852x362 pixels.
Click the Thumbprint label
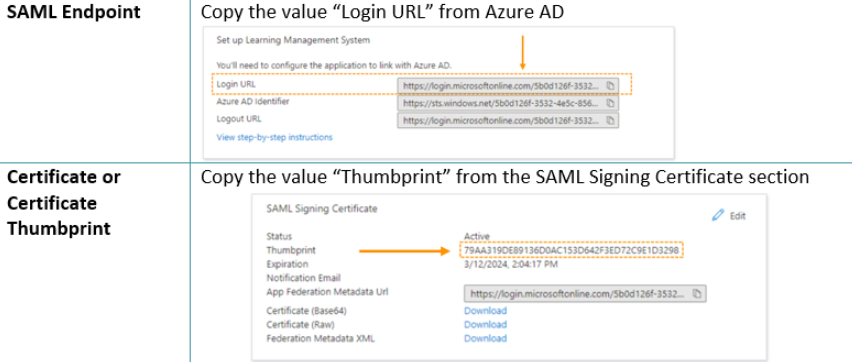coord(291,251)
